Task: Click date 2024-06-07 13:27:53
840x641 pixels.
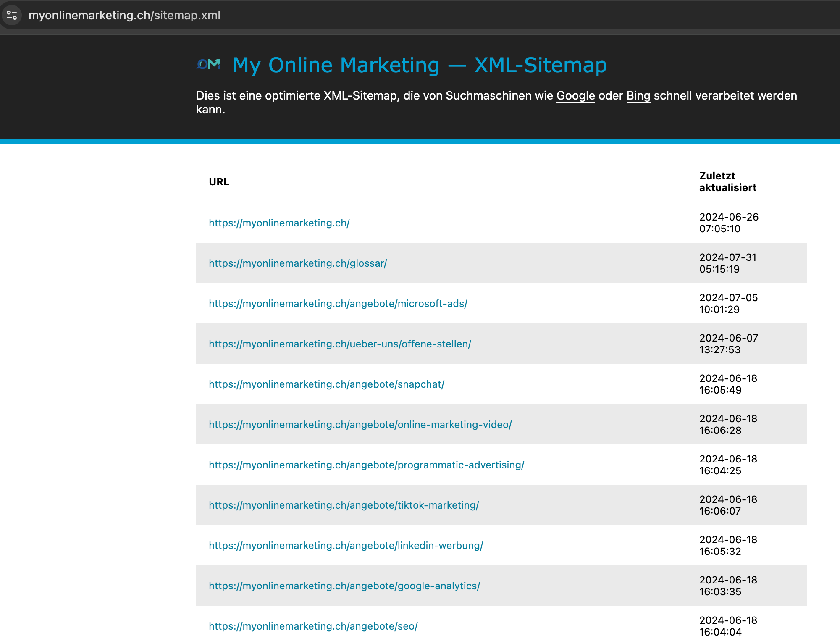Action: (x=728, y=344)
